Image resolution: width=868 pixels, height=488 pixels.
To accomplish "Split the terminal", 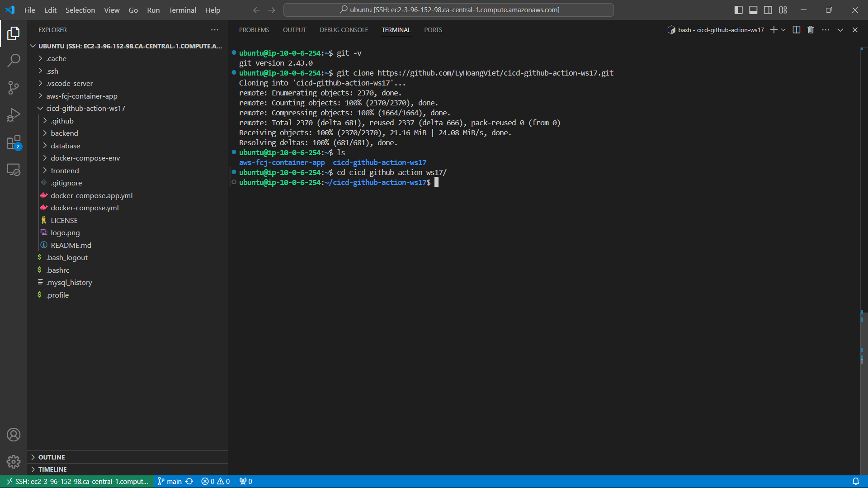I will 797,30.
